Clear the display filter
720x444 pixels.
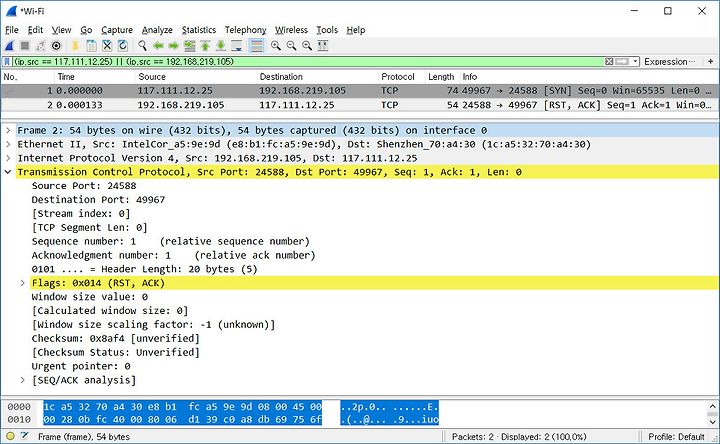tap(609, 62)
